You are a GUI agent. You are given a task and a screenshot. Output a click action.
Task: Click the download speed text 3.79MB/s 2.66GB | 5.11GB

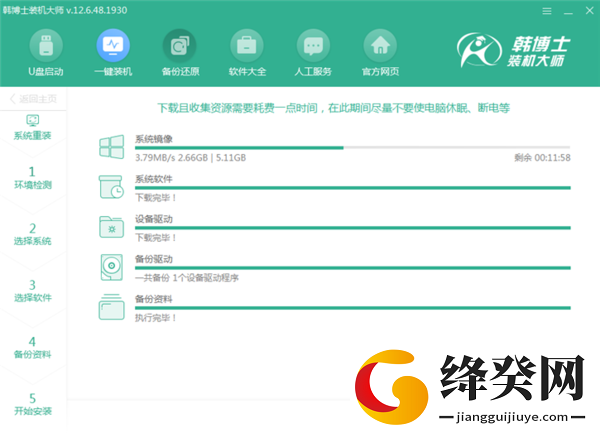coord(191,158)
